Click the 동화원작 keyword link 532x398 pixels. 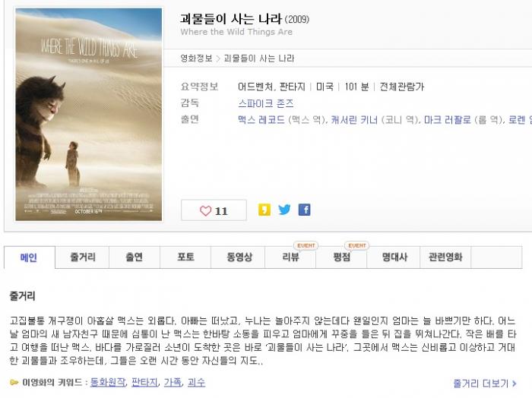point(108,382)
